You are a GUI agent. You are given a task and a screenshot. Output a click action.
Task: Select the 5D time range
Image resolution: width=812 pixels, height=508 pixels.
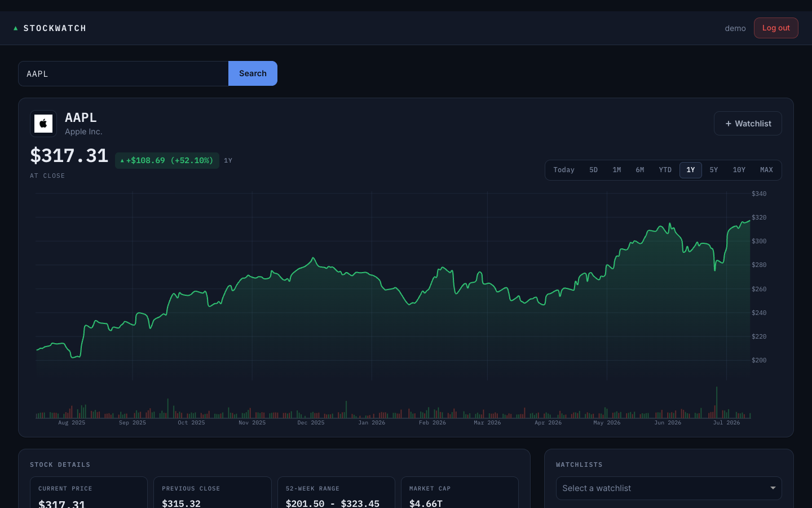593,170
